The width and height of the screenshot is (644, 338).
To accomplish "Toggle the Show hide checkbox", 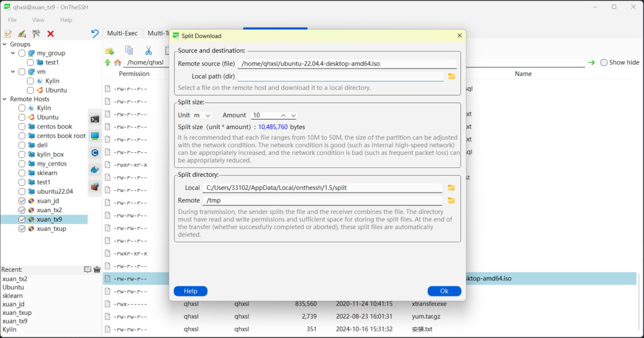I will coord(604,62).
